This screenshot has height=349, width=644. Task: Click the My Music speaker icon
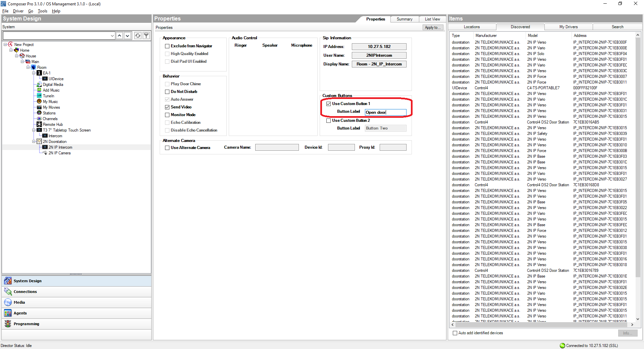(x=39, y=102)
